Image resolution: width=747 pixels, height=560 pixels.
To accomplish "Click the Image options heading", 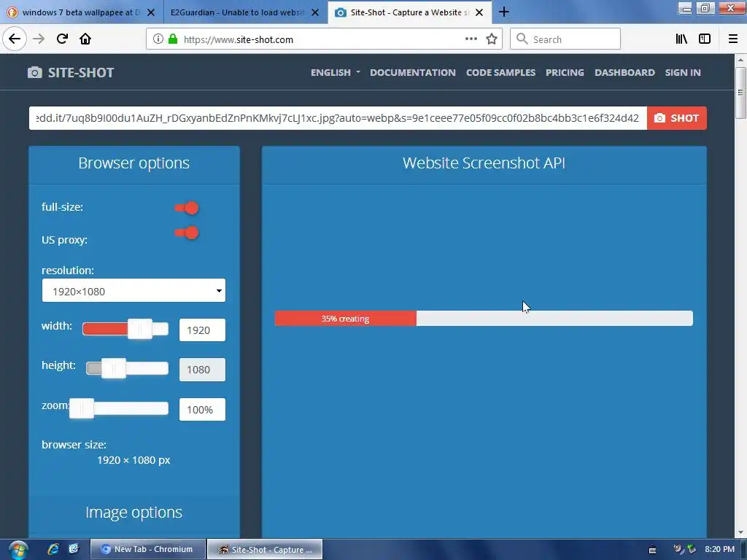I will coord(134,512).
